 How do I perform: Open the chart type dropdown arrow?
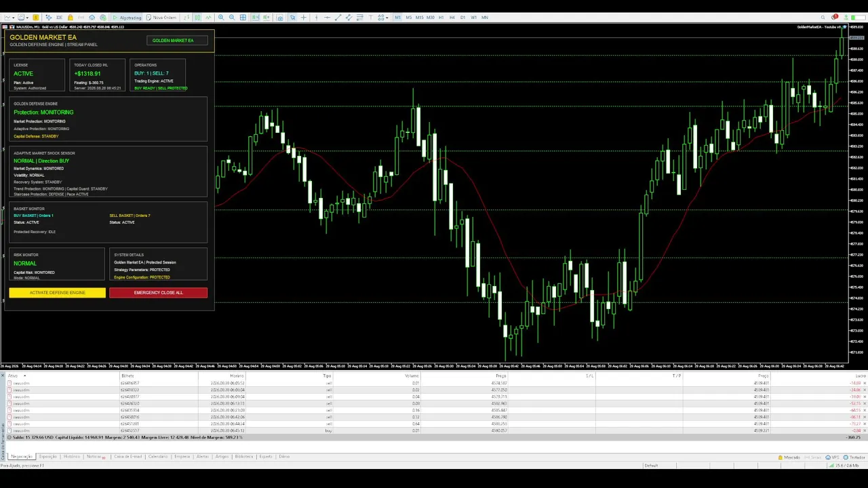(13, 18)
